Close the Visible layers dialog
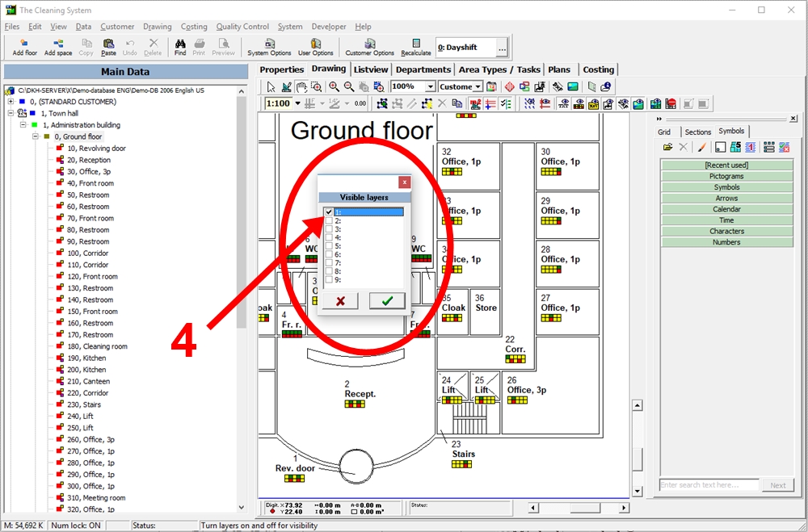 [405, 182]
